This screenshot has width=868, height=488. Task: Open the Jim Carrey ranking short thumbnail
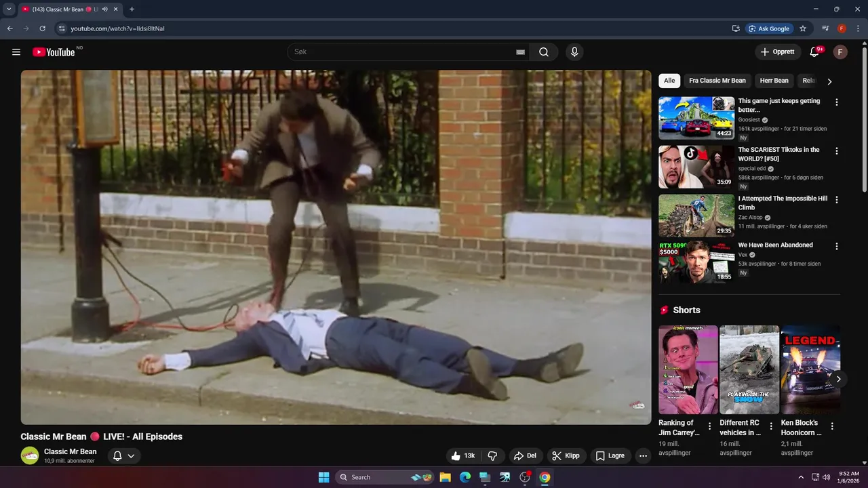pyautogui.click(x=688, y=369)
